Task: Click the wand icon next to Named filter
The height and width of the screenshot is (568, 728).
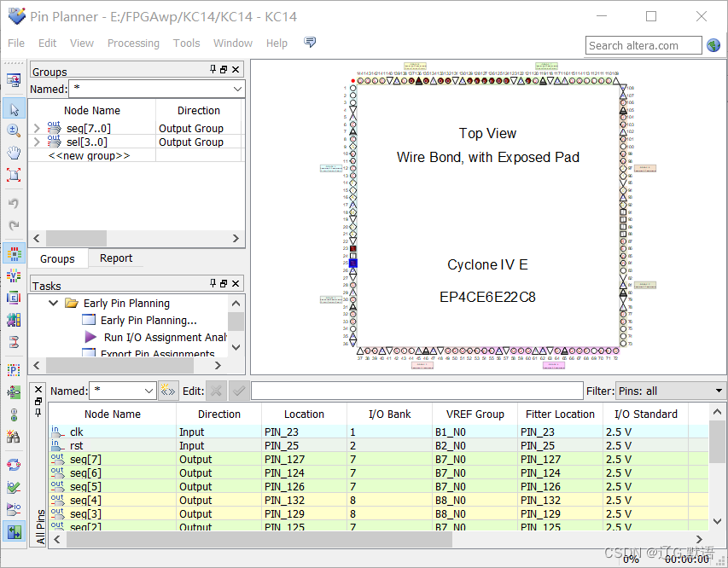Action: (167, 391)
